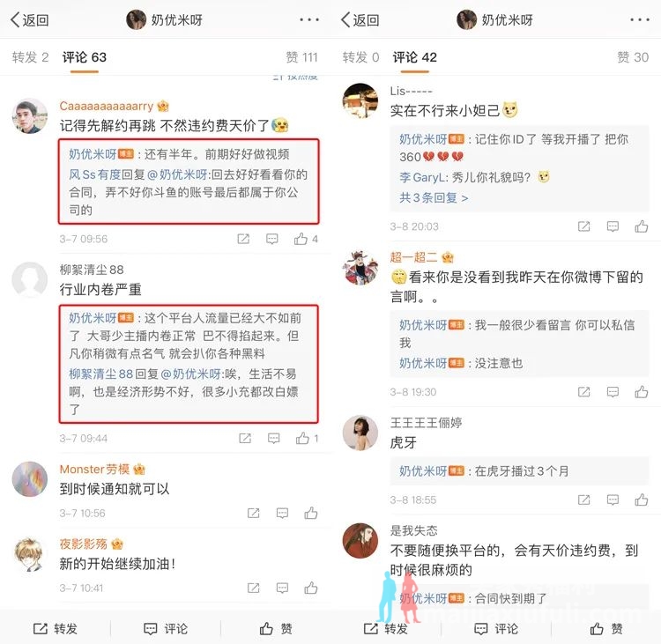Tap reply icon on Lis----- comment
The height and width of the screenshot is (644, 661).
[x=613, y=226]
